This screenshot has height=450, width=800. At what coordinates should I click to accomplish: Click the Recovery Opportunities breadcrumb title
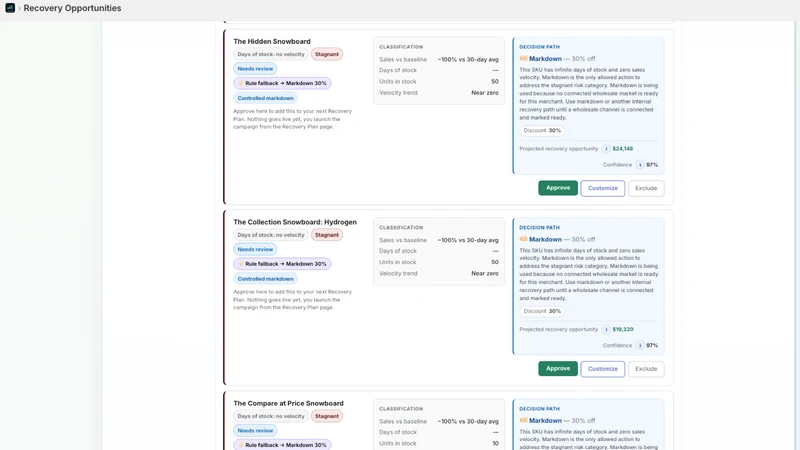(x=72, y=8)
